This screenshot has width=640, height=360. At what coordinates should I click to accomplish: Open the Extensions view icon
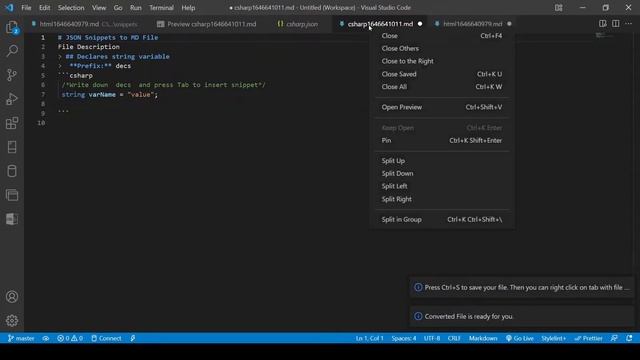[12, 123]
